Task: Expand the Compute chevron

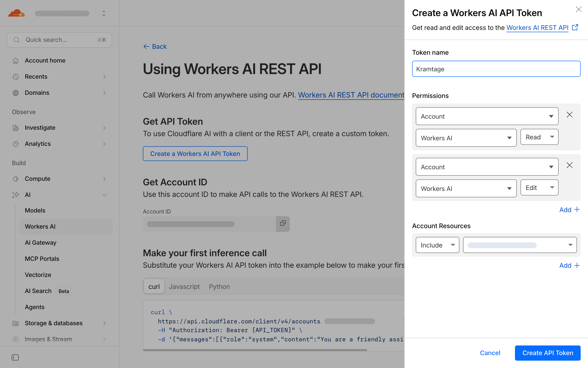Action: pyautogui.click(x=104, y=179)
